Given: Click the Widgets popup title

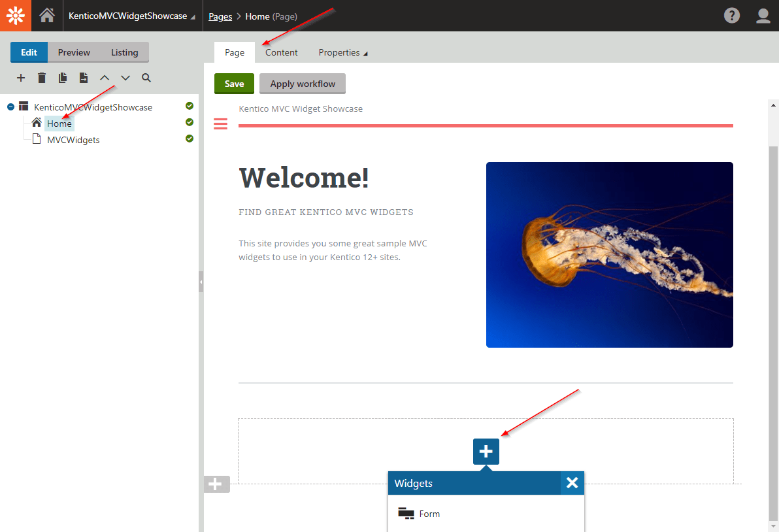Looking at the screenshot, I should pyautogui.click(x=413, y=484).
